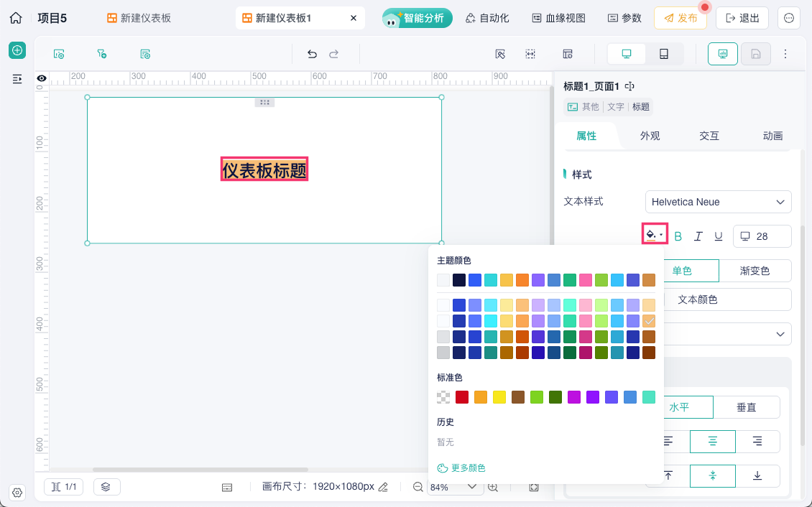Edit canvas size with pencil icon
The image size is (812, 507).
[383, 487]
